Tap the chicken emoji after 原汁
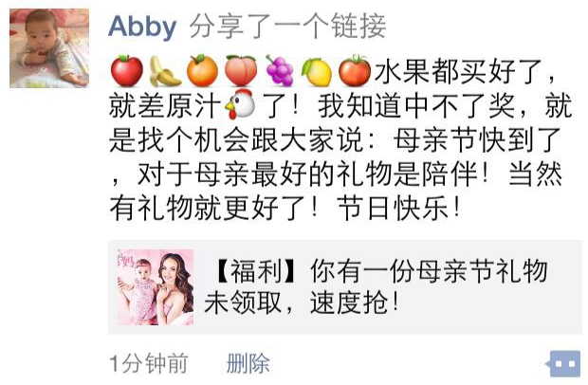 (240, 104)
